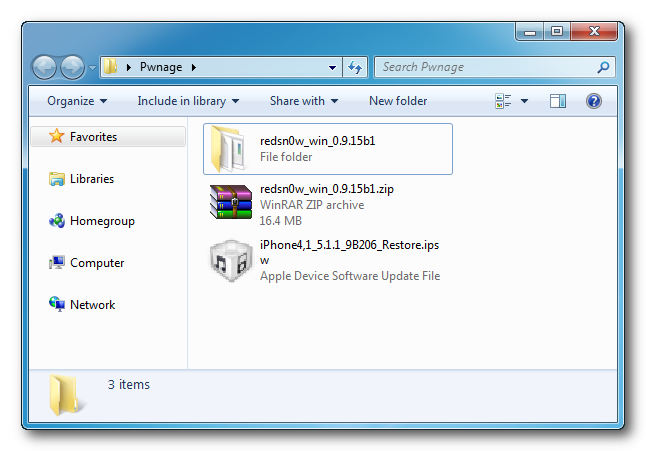Select Computer in the navigation pane
This screenshot has height=451, width=646.
[x=97, y=263]
